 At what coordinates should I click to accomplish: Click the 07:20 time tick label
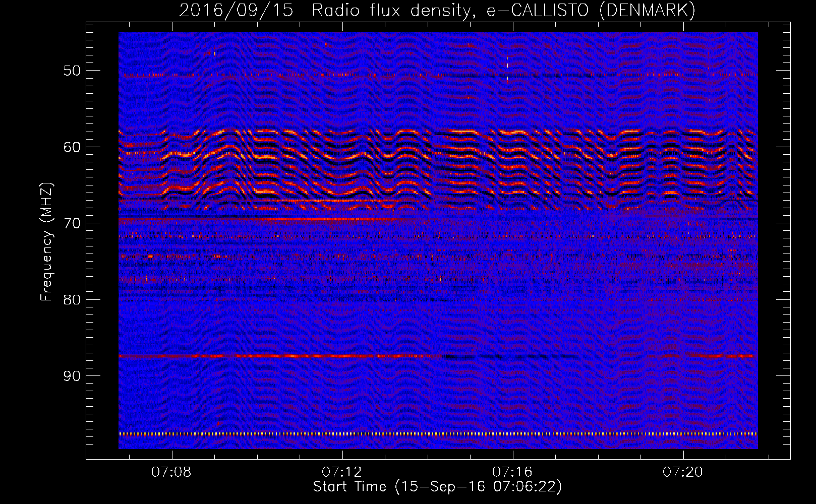(683, 472)
